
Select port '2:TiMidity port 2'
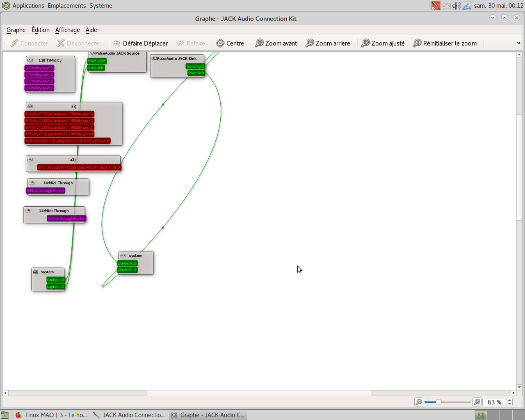point(39,75)
